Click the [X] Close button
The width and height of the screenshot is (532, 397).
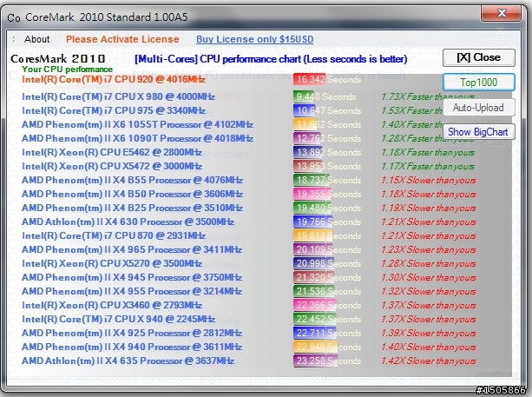[x=479, y=57]
